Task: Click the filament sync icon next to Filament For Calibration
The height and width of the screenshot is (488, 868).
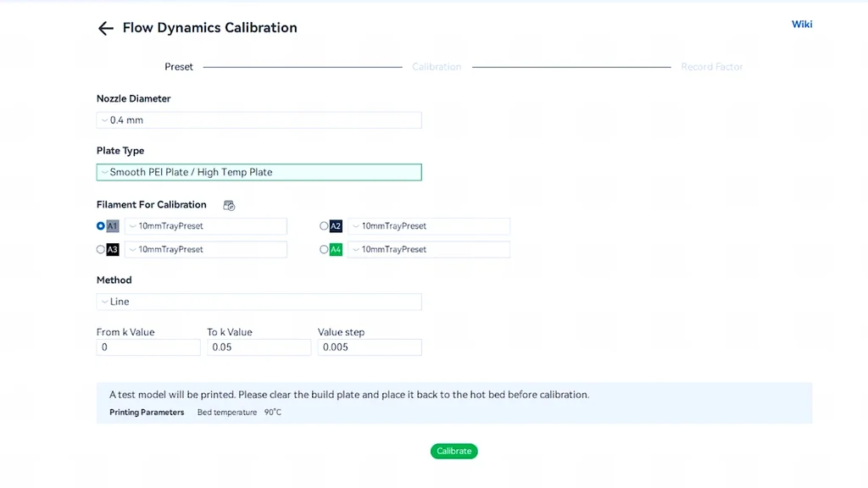Action: [229, 205]
